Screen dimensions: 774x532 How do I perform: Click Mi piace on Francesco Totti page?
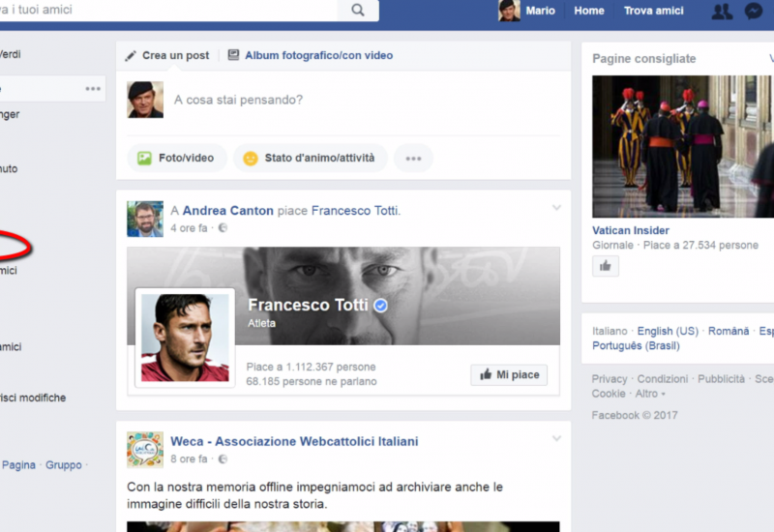[509, 374]
